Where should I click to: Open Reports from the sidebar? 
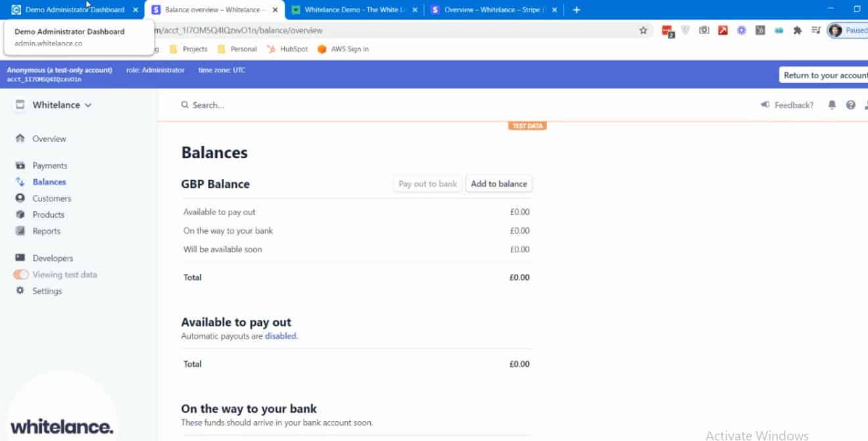(x=47, y=232)
